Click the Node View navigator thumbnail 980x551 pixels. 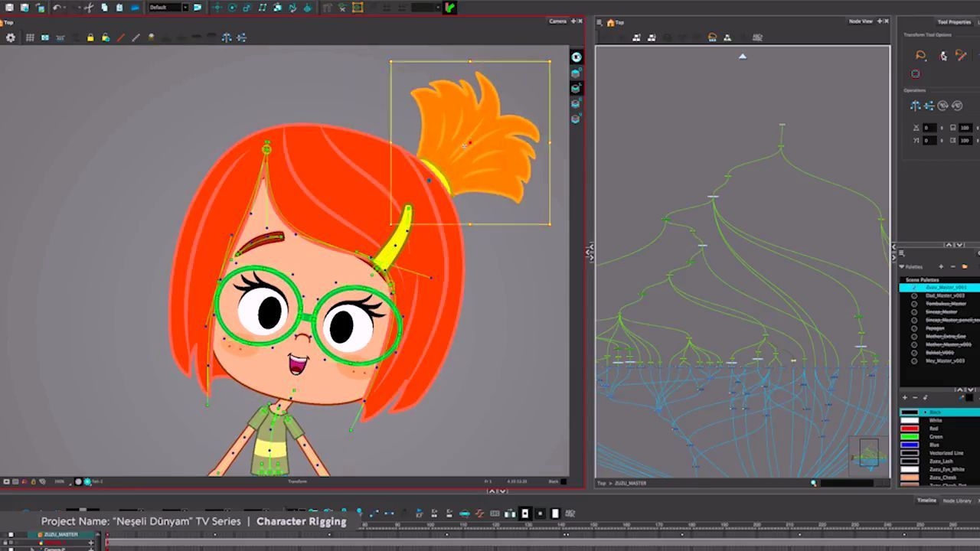click(x=868, y=456)
